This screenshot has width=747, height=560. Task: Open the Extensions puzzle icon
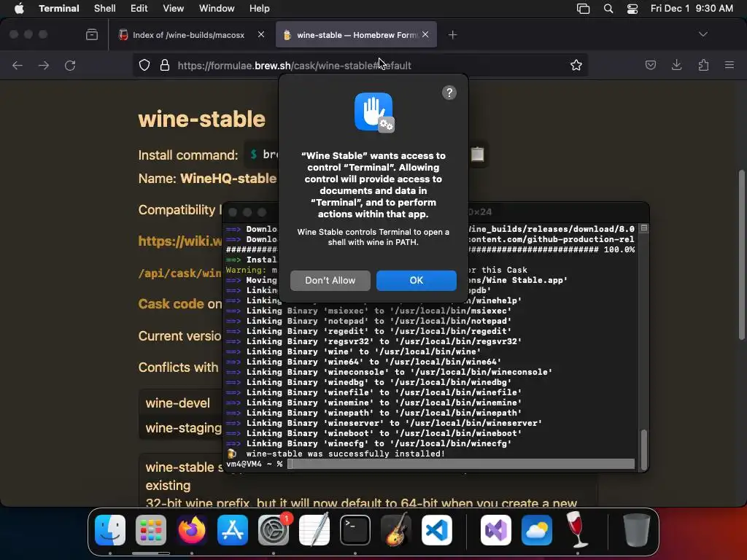(703, 65)
